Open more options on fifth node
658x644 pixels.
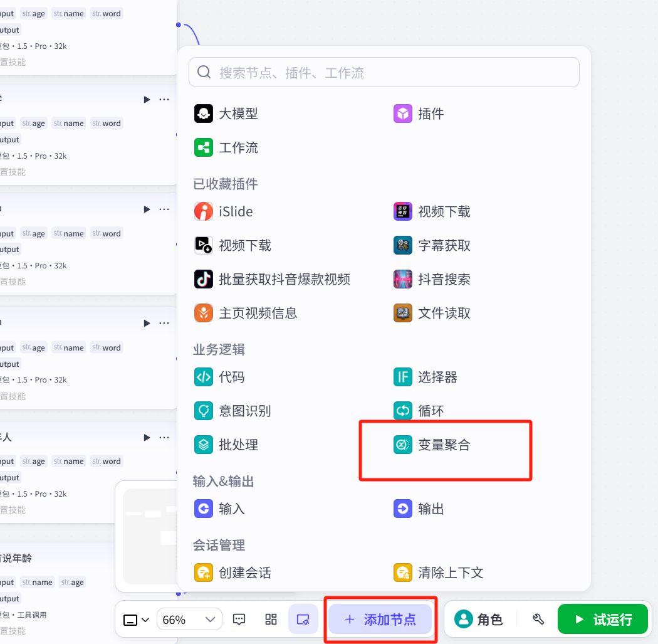click(x=164, y=437)
